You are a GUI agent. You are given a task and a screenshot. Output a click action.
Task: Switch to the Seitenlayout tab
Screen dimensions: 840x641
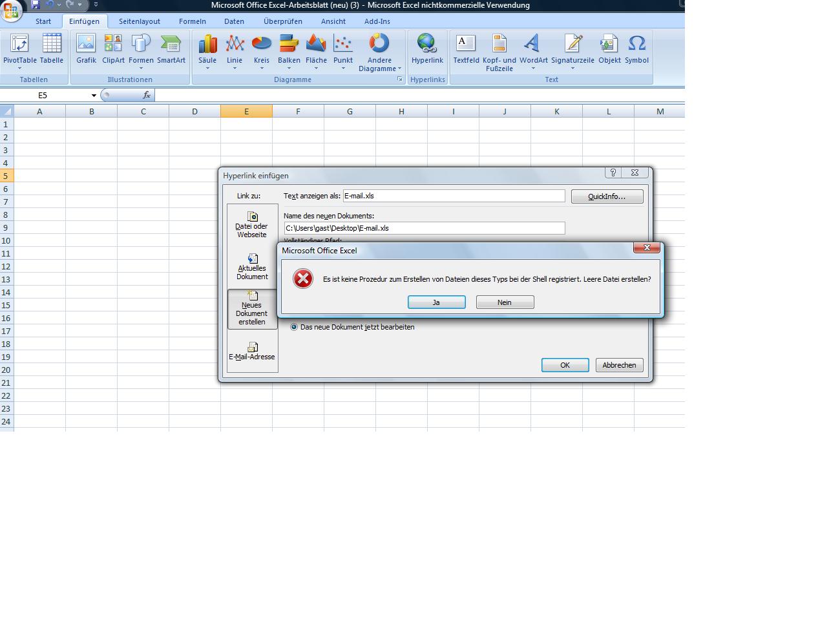tap(140, 21)
